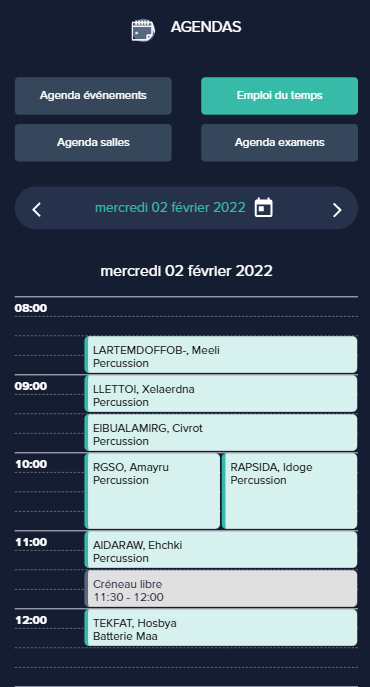Screen dimensions: 370x687
Task: Open the date picker calendar icon
Action: coord(263,208)
